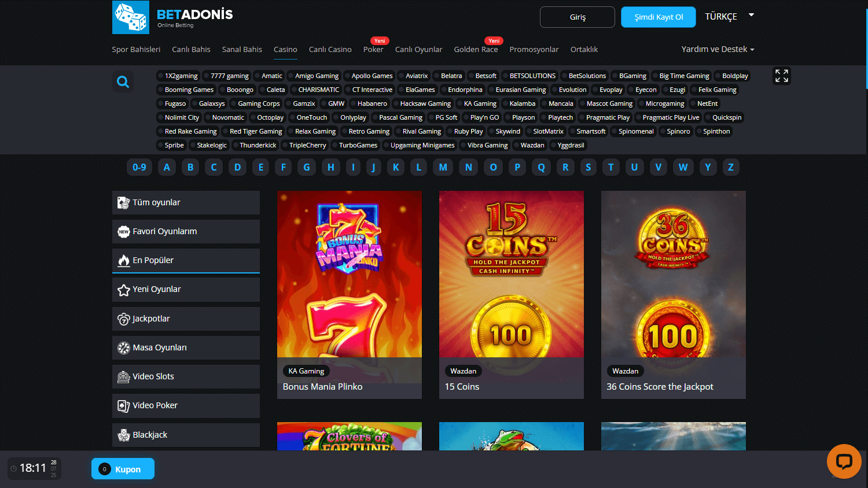Expand the Yardım ve Destek menu
Image resolution: width=868 pixels, height=488 pixels.
coord(714,49)
